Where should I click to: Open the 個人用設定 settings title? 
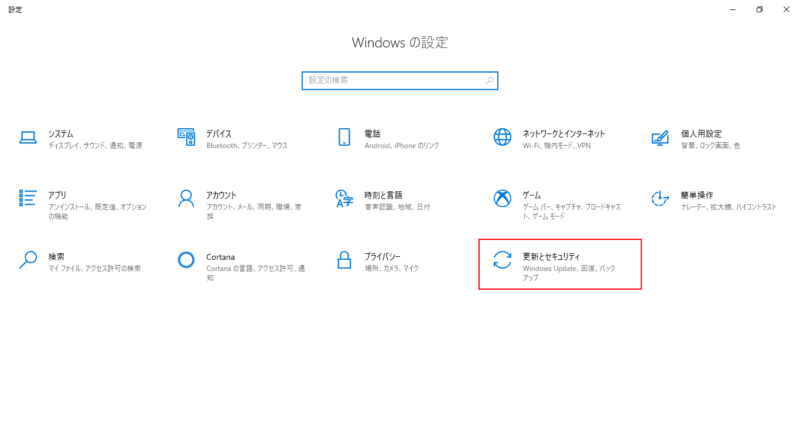(x=701, y=134)
